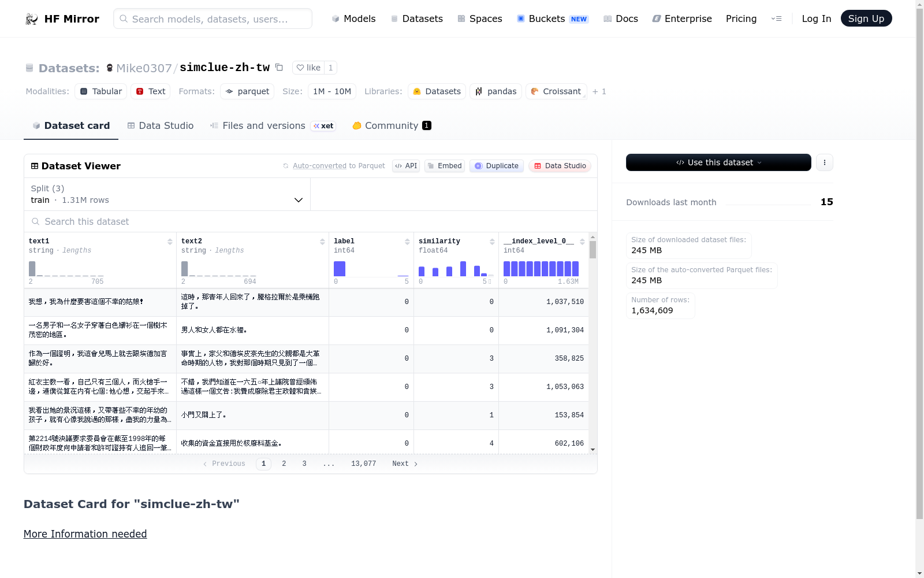
Task: Expand the Use this dataset dropdown
Action: 718,162
